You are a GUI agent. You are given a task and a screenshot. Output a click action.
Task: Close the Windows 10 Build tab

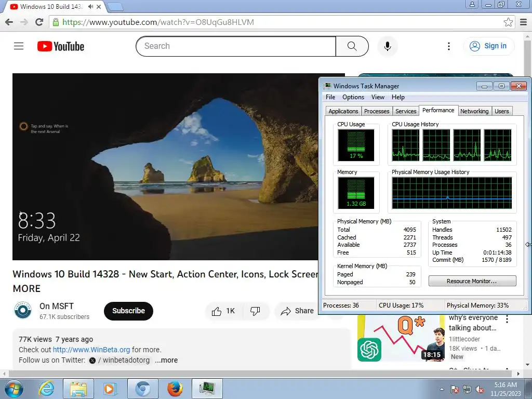tap(99, 6)
